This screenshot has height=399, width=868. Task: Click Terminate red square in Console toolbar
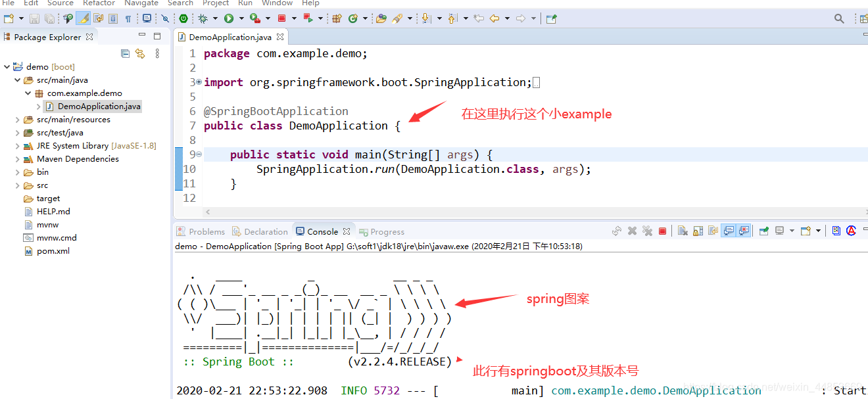(662, 231)
